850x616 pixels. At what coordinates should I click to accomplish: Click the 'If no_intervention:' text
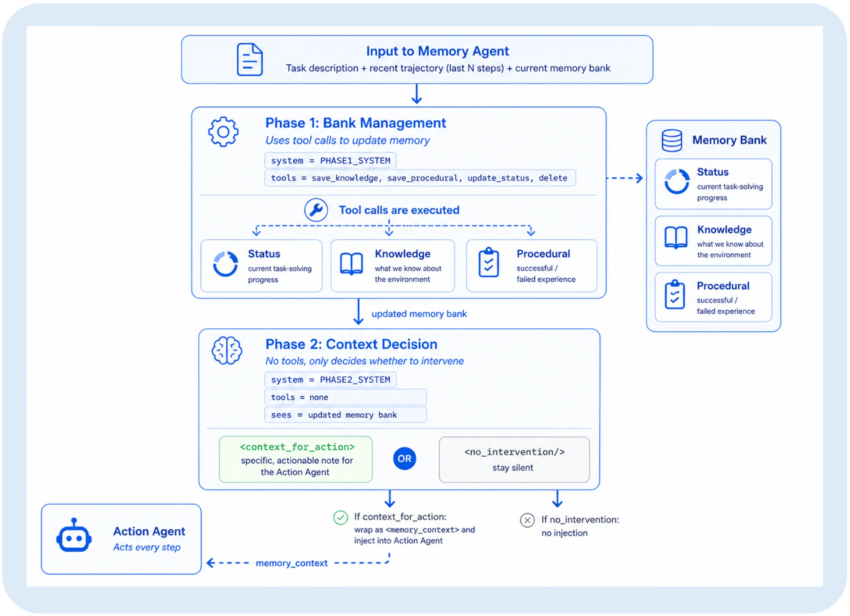coord(580,520)
